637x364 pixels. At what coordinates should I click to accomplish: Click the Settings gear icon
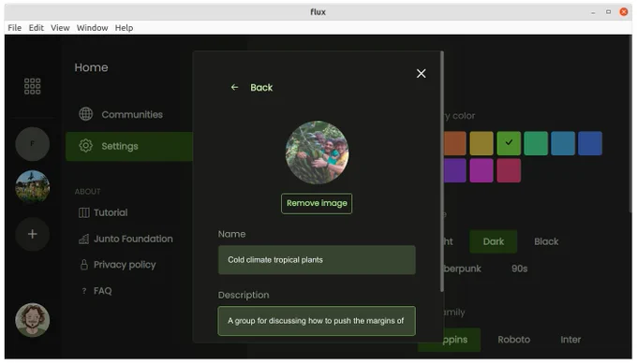tap(86, 146)
